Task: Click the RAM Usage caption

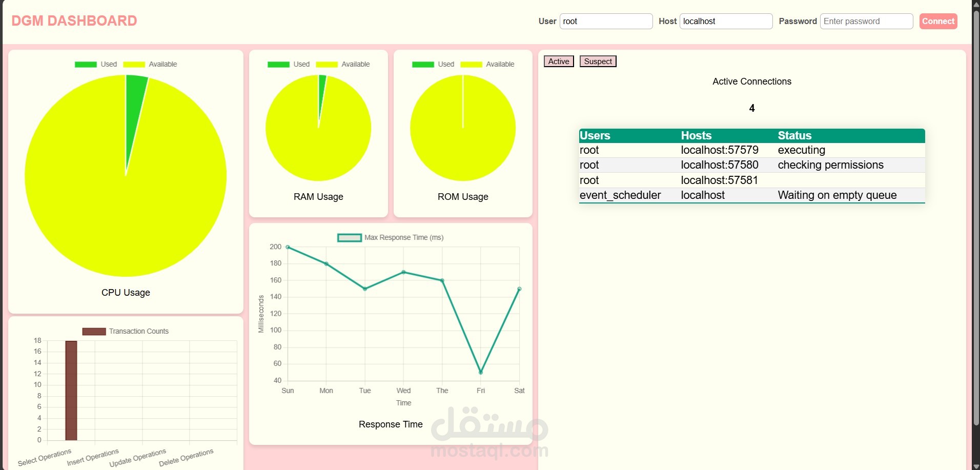Action: (x=318, y=197)
